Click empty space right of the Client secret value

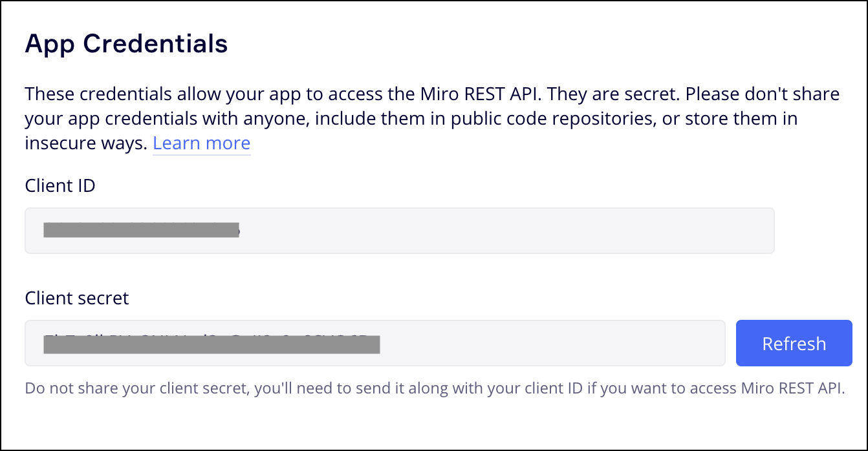pyautogui.click(x=550, y=343)
